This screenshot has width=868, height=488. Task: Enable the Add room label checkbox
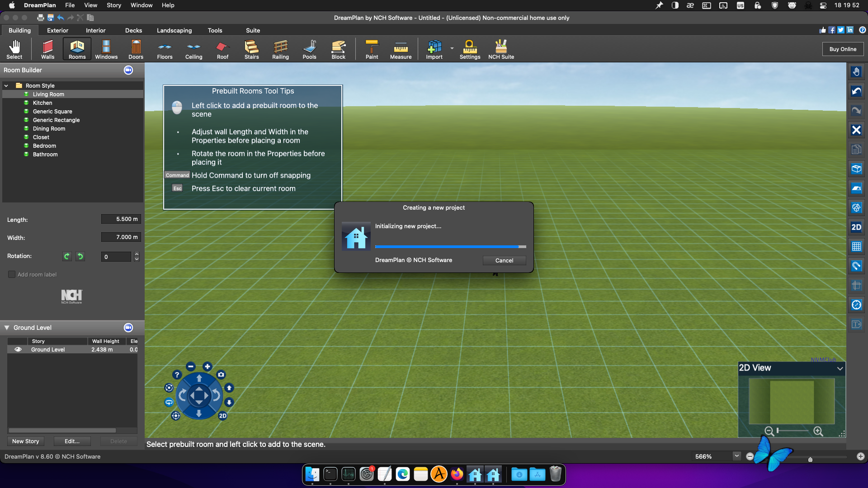pos(12,274)
